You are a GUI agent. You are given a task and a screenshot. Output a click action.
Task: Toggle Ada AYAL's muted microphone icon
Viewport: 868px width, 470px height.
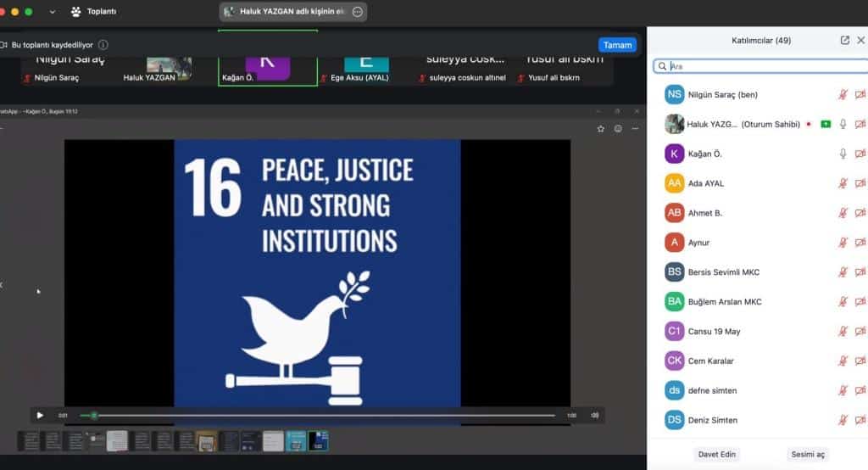pyautogui.click(x=843, y=183)
